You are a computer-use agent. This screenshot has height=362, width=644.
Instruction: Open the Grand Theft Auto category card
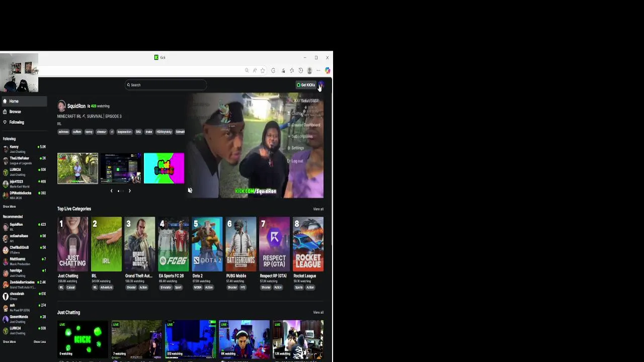pos(140,244)
